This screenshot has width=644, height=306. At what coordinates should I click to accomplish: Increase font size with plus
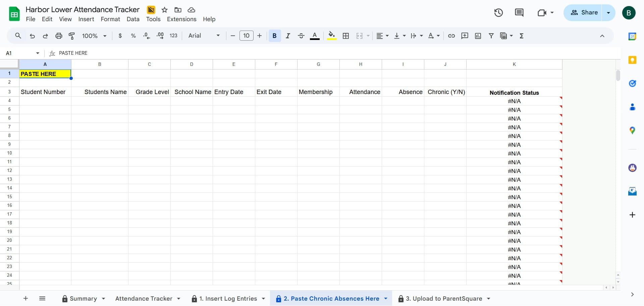(259, 36)
